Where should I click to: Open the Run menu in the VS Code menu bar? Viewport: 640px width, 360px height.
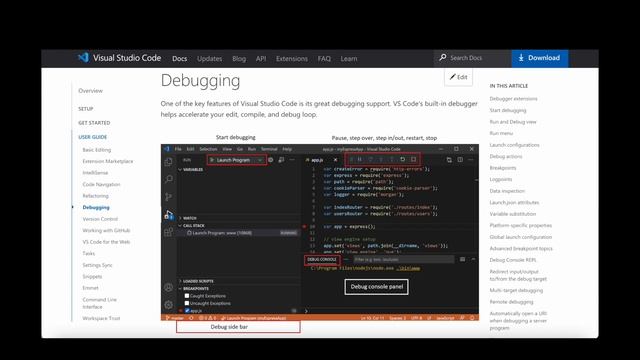pyautogui.click(x=252, y=149)
